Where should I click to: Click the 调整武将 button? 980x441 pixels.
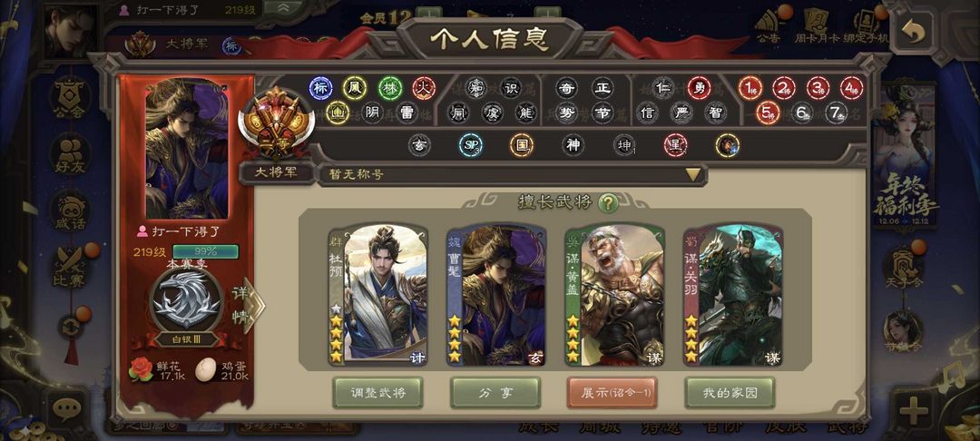[x=377, y=393]
